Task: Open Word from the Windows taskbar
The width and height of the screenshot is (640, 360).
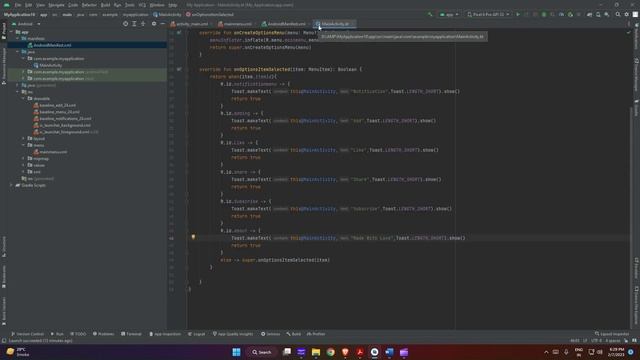Action: (x=389, y=352)
